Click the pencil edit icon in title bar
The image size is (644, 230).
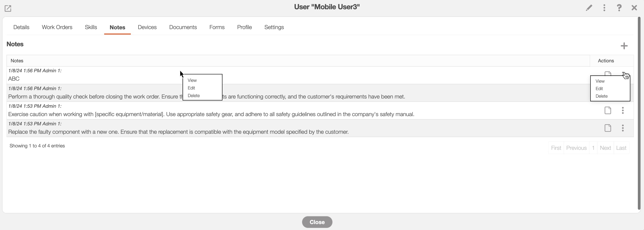coord(589,8)
